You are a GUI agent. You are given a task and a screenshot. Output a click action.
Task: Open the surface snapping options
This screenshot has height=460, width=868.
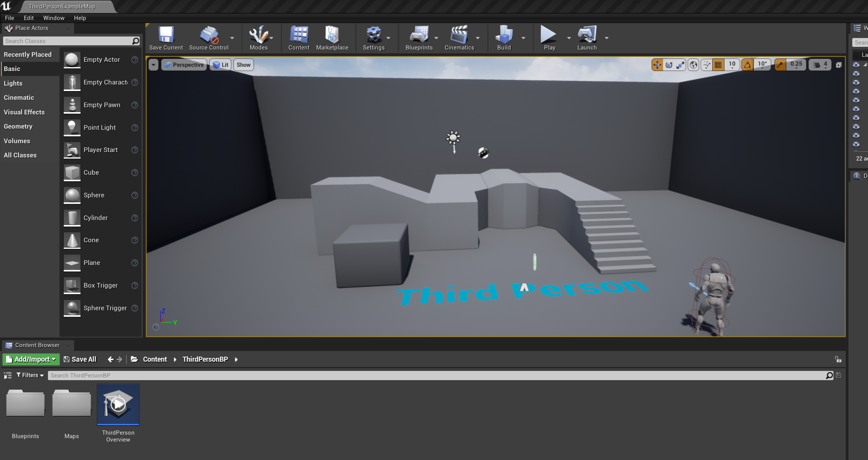coord(706,65)
